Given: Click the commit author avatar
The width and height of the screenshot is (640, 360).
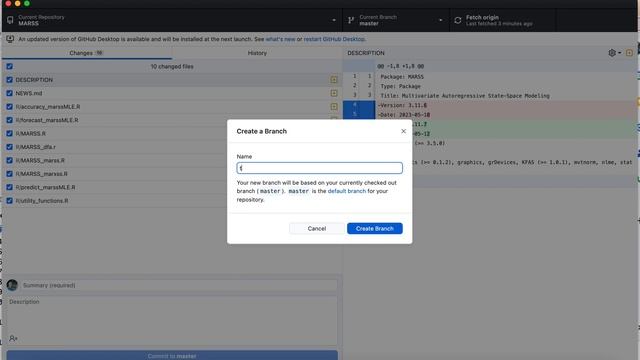Looking at the screenshot, I should 12,285.
